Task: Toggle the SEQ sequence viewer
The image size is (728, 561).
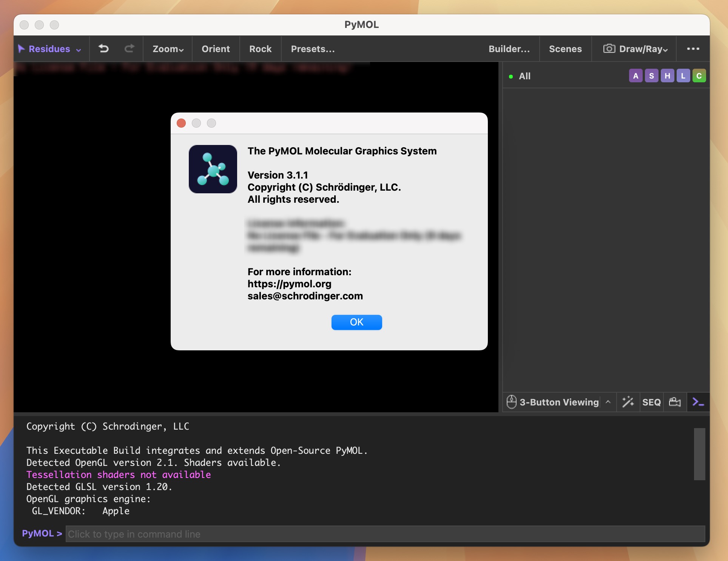Action: tap(651, 402)
